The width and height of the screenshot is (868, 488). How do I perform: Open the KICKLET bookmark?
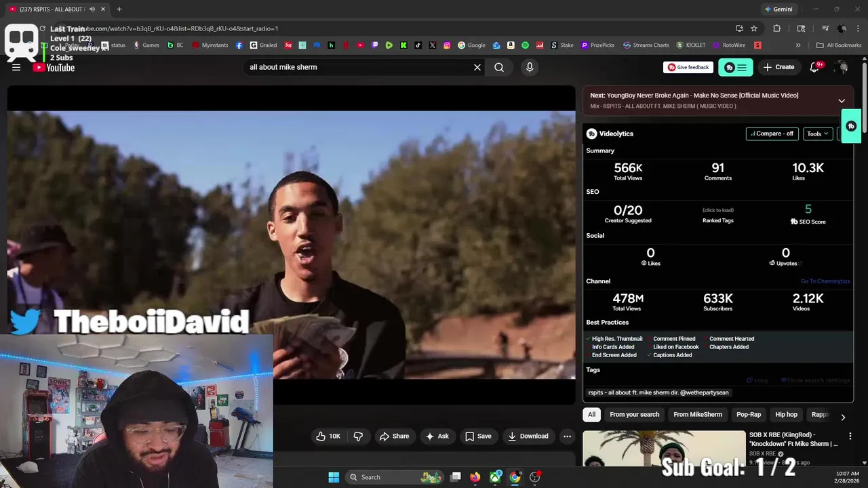[x=691, y=45]
